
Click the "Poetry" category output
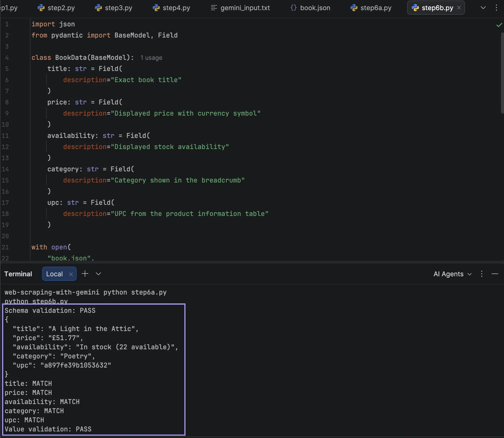[76, 356]
